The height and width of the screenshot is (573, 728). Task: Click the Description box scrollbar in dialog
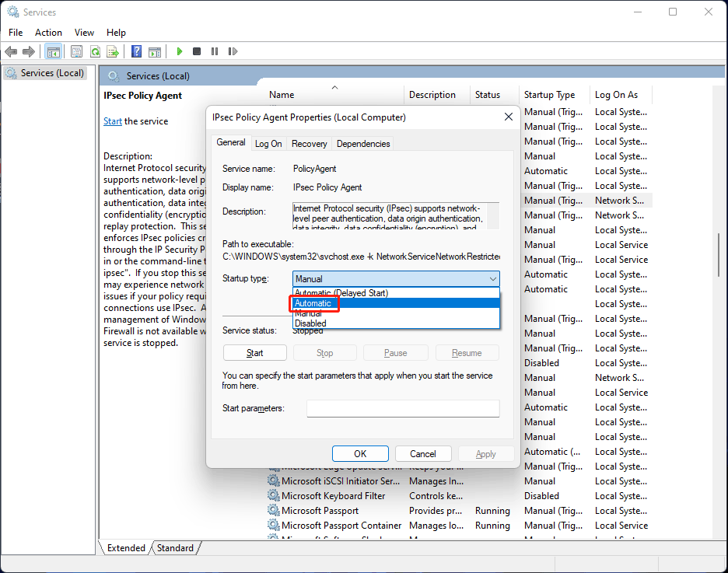[x=493, y=216]
